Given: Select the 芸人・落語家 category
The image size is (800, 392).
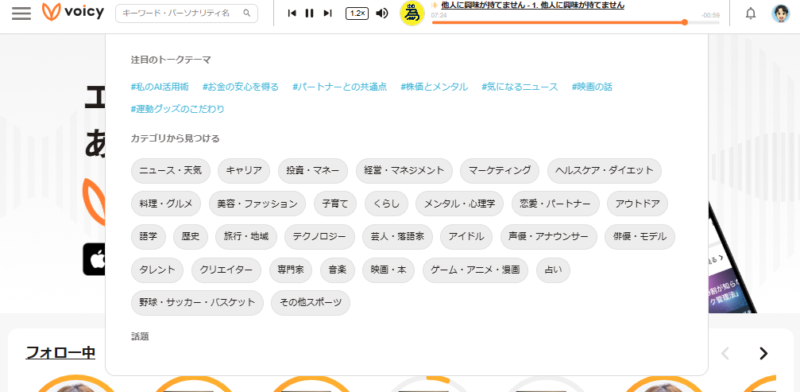Looking at the screenshot, I should (398, 237).
